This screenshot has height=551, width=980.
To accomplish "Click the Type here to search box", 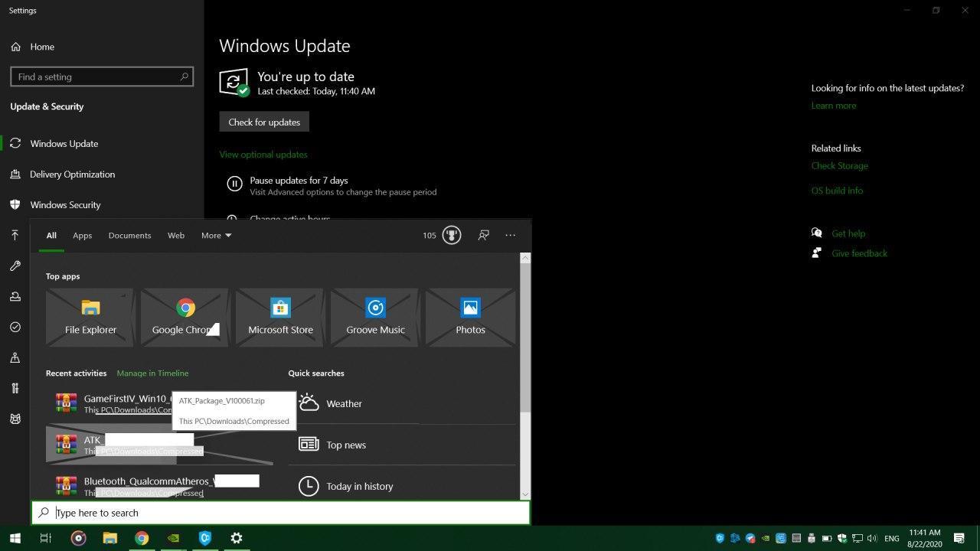I will coord(280,513).
